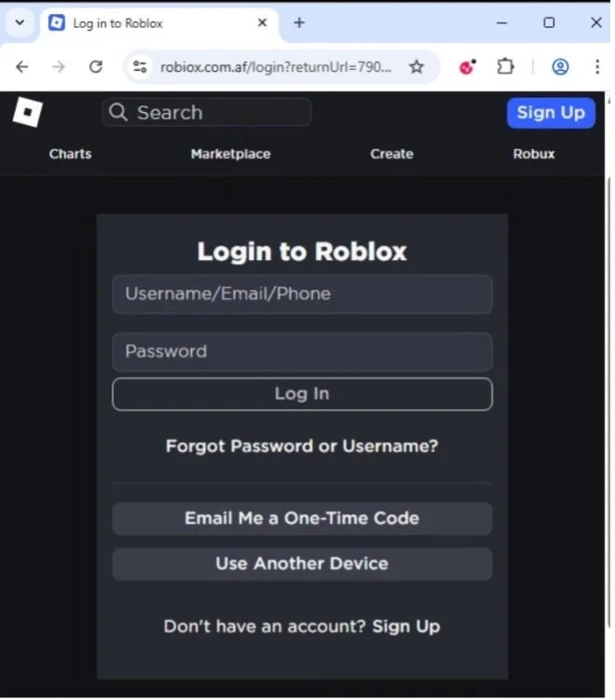The width and height of the screenshot is (615, 700).
Task: Close the browser window
Action: pos(596,22)
